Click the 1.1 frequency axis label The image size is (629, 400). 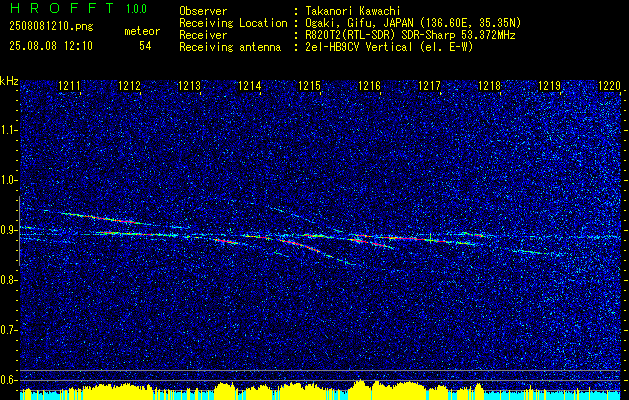(8, 130)
